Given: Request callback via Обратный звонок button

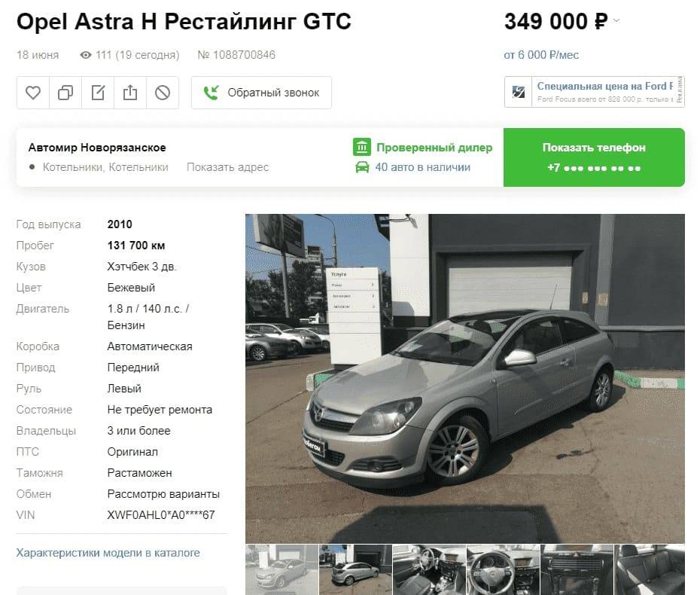Looking at the screenshot, I should [x=261, y=93].
